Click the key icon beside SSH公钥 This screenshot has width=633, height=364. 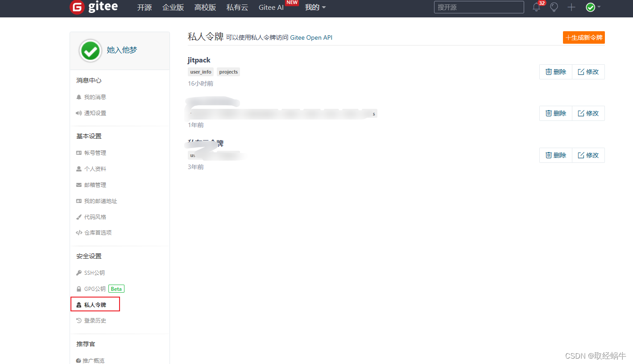pos(79,273)
